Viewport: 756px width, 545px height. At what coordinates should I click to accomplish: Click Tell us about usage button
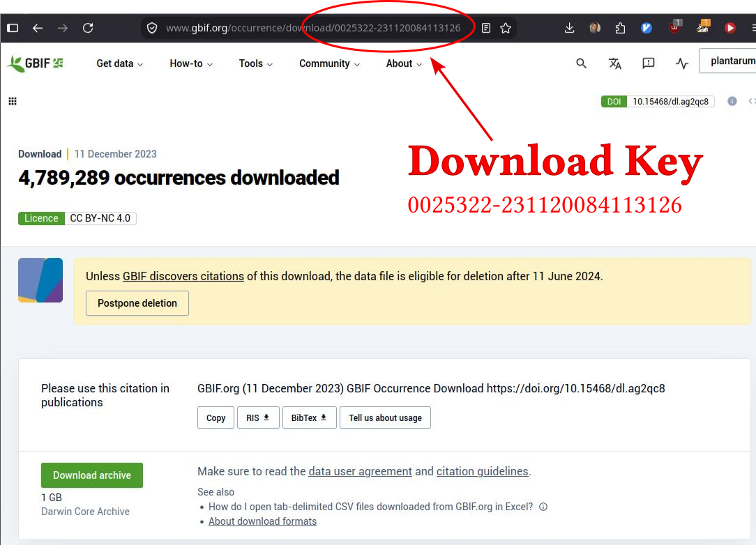(385, 417)
